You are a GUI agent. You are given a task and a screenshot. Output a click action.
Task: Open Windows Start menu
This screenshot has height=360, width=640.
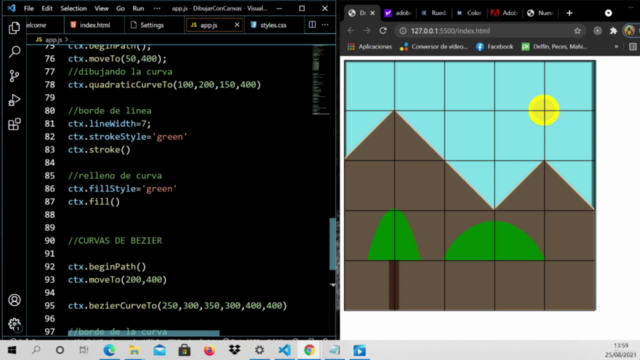(x=12, y=350)
